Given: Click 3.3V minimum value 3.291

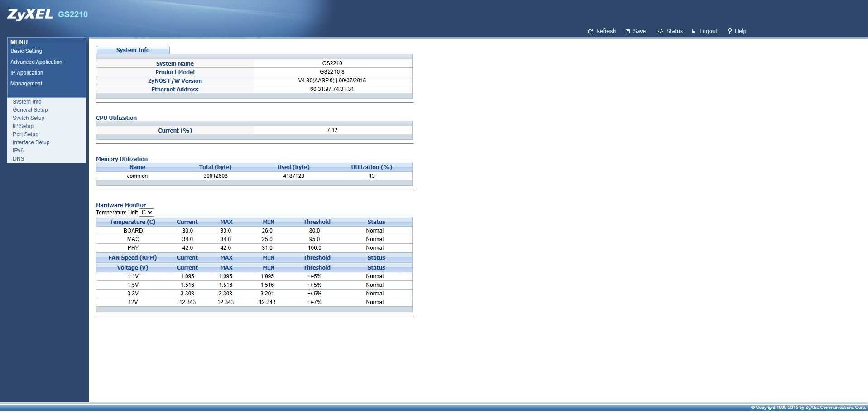Looking at the screenshot, I should [267, 294].
